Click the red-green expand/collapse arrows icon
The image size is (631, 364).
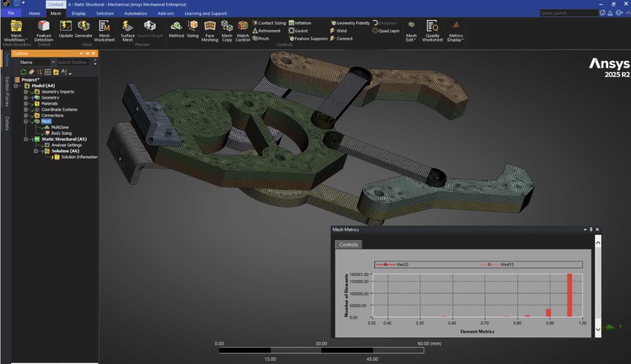click(x=39, y=72)
